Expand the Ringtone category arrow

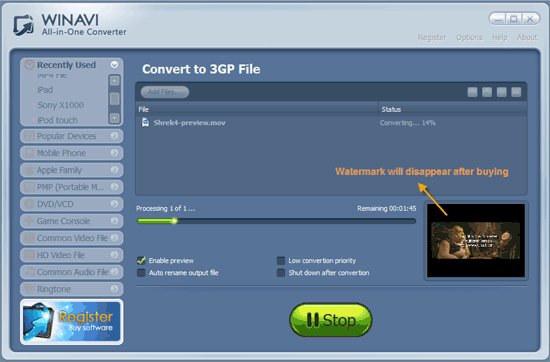[x=114, y=289]
